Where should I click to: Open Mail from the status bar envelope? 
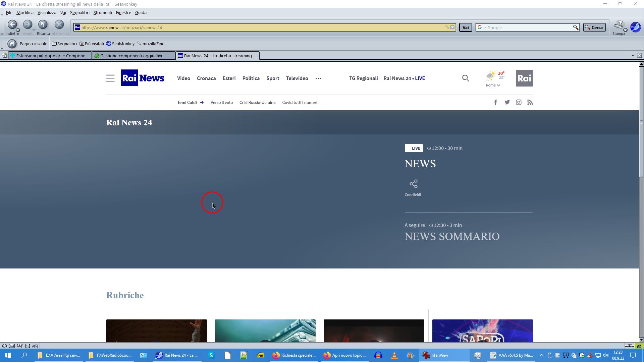(x=12, y=346)
